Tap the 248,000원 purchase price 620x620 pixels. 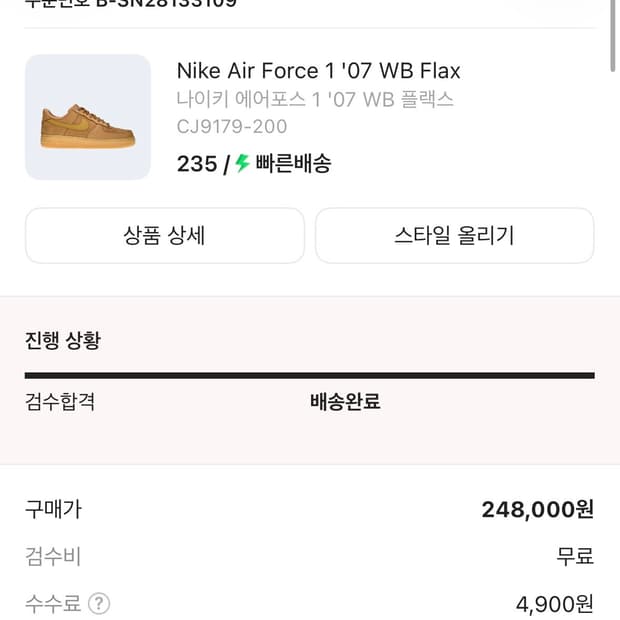537,509
